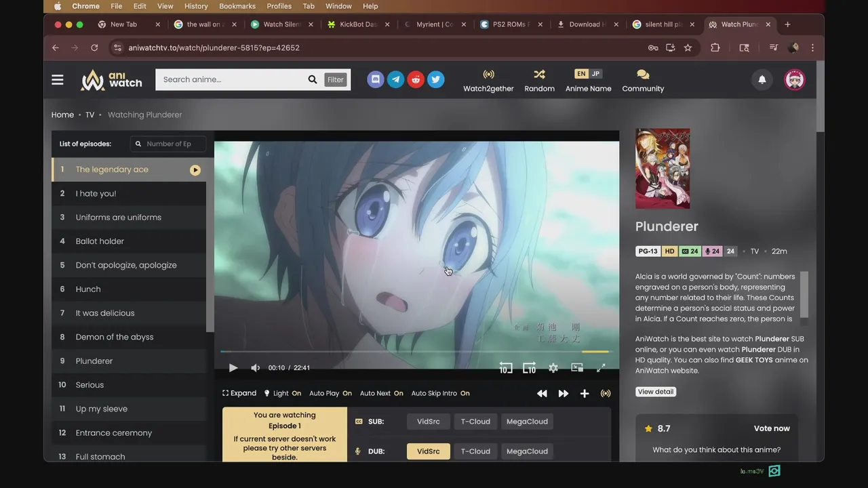Viewport: 868px width, 488px height.
Task: Open episode 8 Demon of the abyss
Action: 129,337
